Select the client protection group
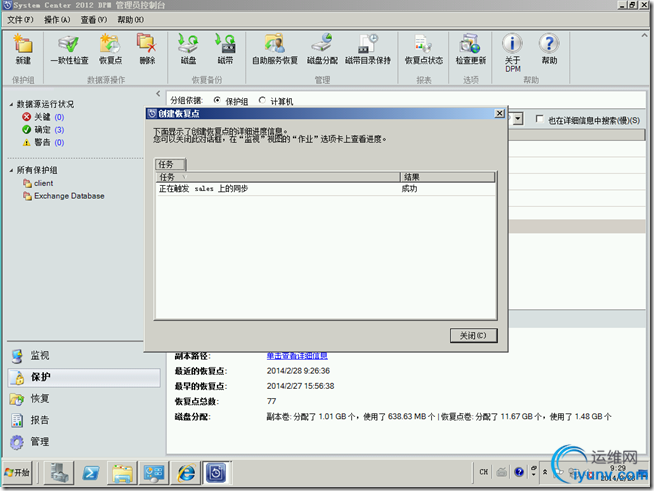Image resolution: width=654 pixels, height=491 pixels. (38, 183)
